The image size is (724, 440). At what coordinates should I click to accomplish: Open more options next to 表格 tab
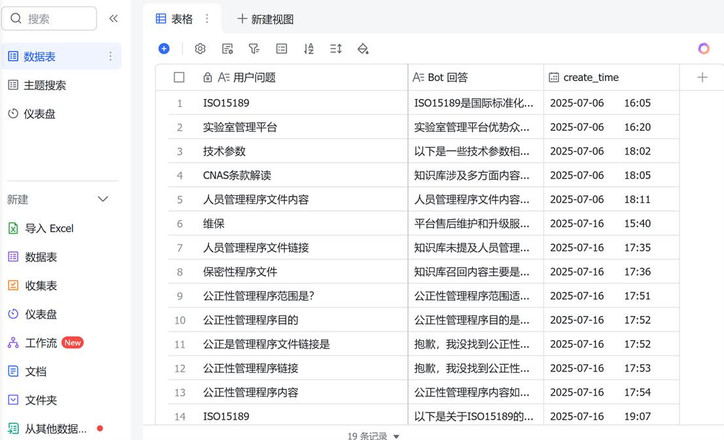(207, 19)
